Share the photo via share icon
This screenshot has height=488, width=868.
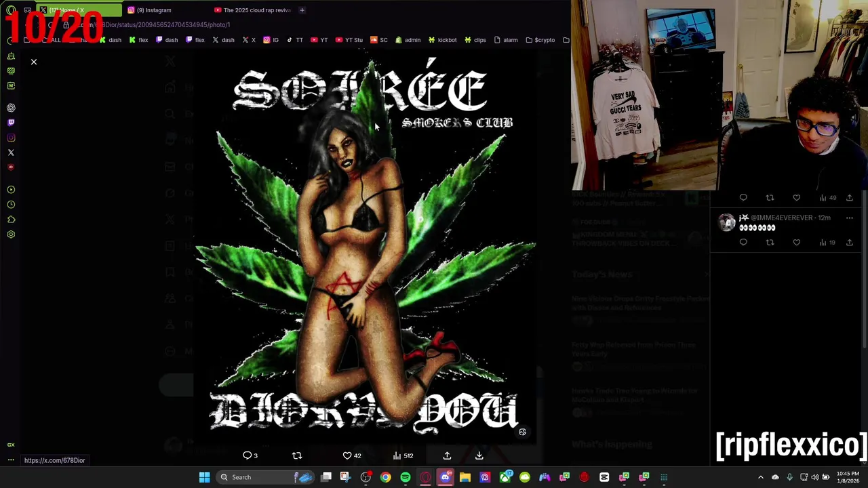(447, 455)
